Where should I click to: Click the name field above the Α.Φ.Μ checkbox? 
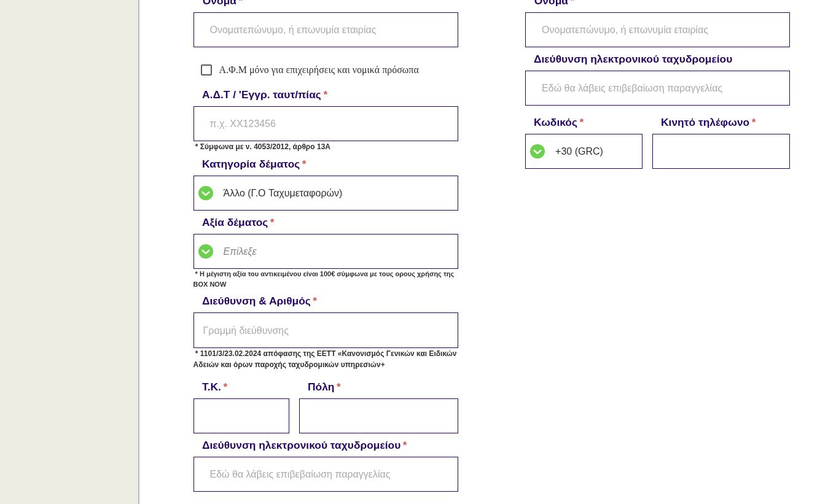326,30
